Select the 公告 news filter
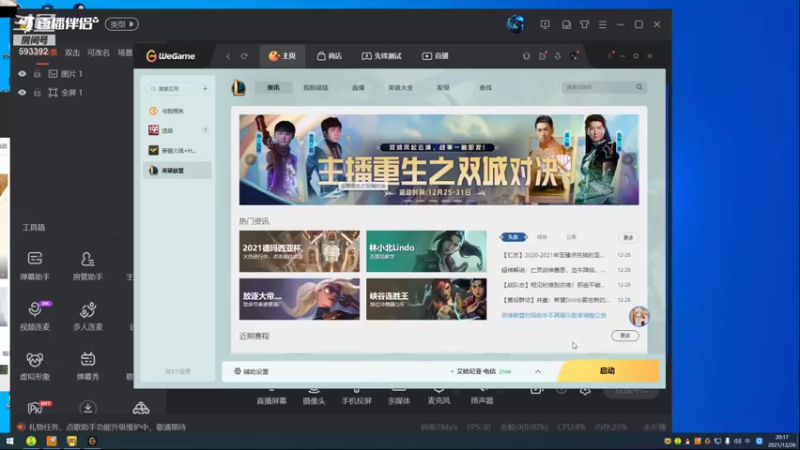 [571, 237]
